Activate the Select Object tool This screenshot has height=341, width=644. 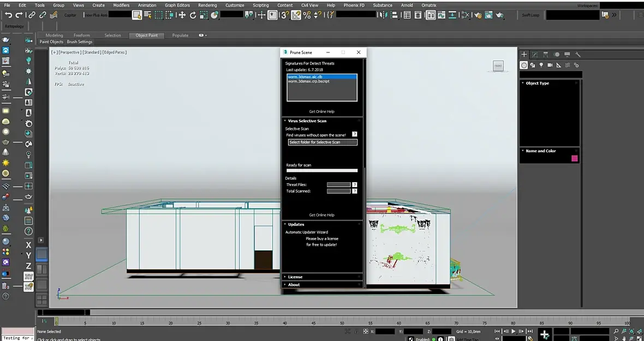[x=137, y=15]
